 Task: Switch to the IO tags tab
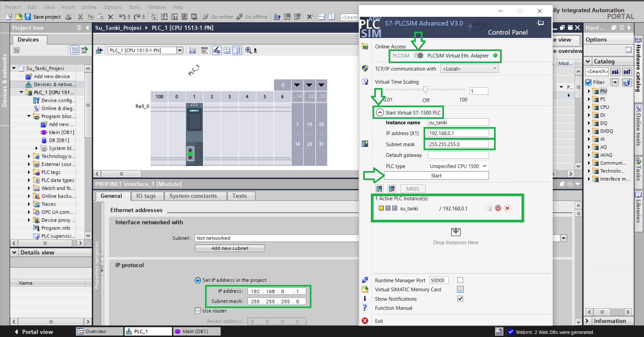tap(146, 196)
